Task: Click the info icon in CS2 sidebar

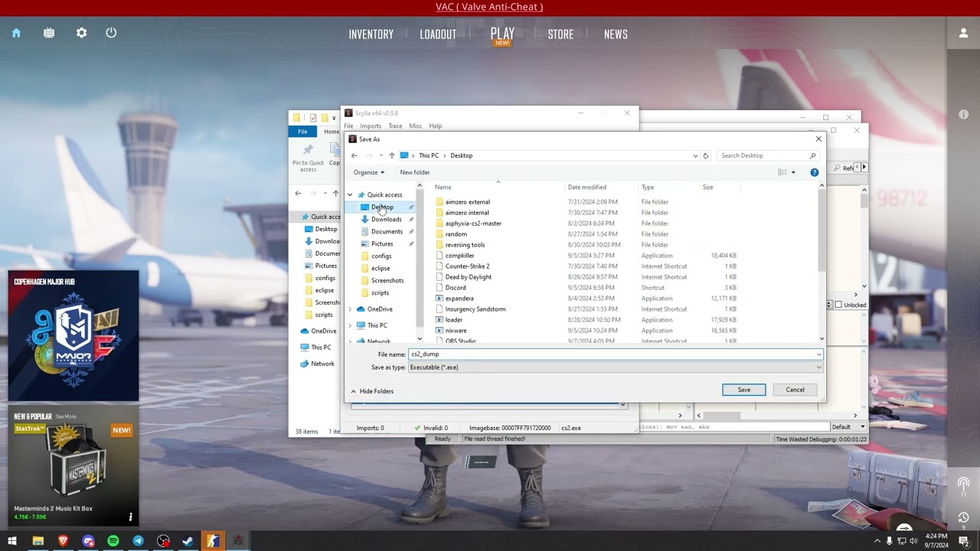Action: pos(963,114)
